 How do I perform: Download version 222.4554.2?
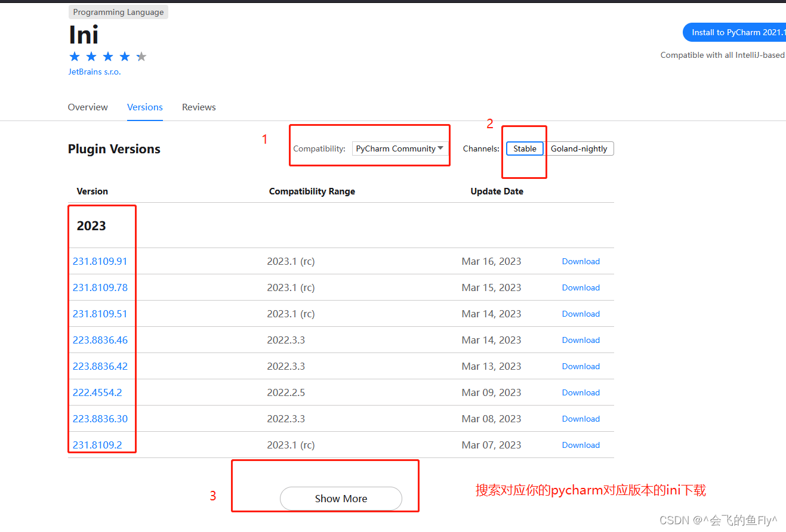click(x=581, y=392)
